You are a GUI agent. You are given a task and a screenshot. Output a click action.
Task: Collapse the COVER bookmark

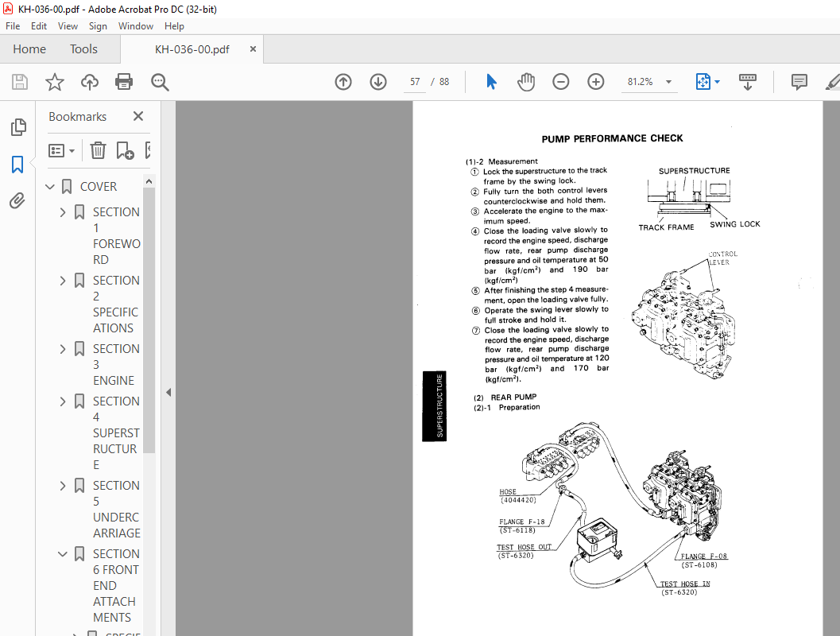[50, 187]
